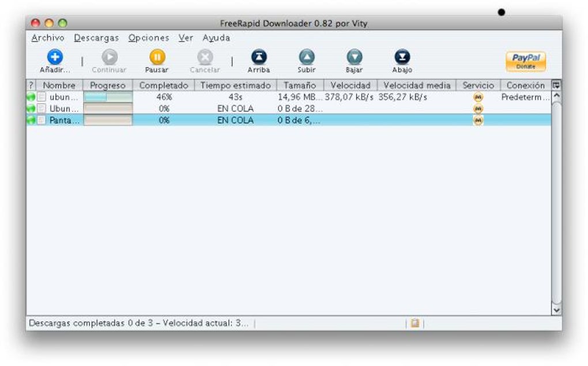This screenshot has width=588, height=366.
Task: Sort by the Completado column header
Action: [x=164, y=85]
